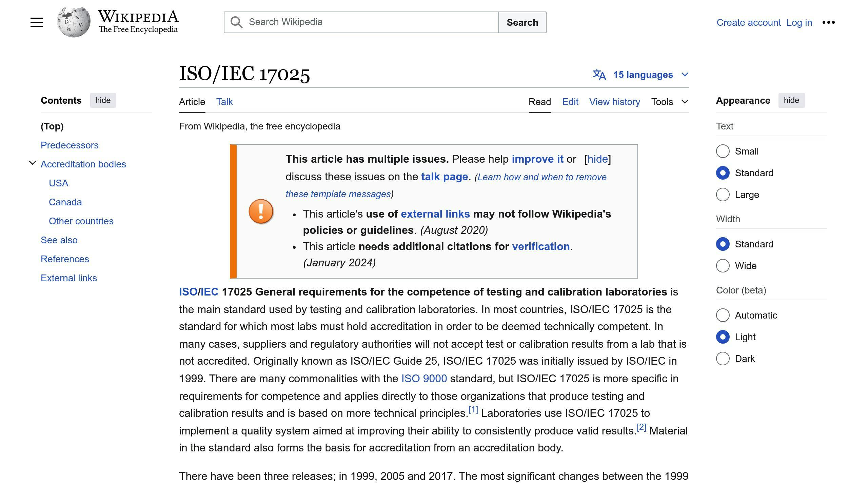Click the Search button

(522, 22)
